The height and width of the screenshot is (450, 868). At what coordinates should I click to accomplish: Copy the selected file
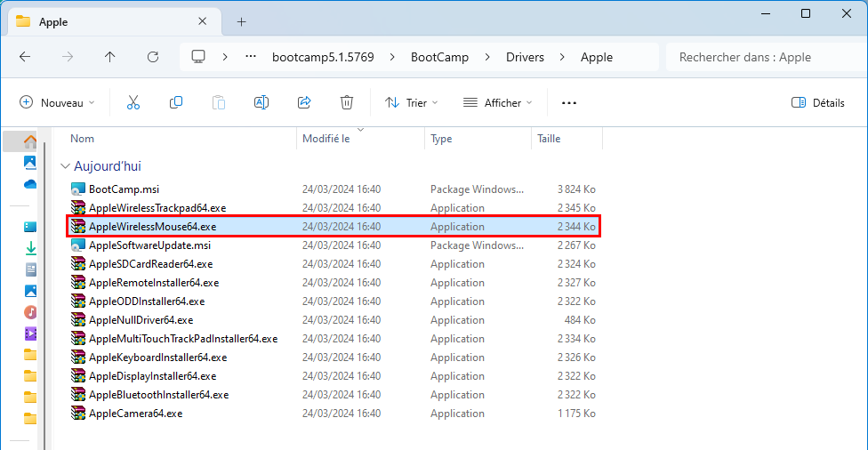176,102
